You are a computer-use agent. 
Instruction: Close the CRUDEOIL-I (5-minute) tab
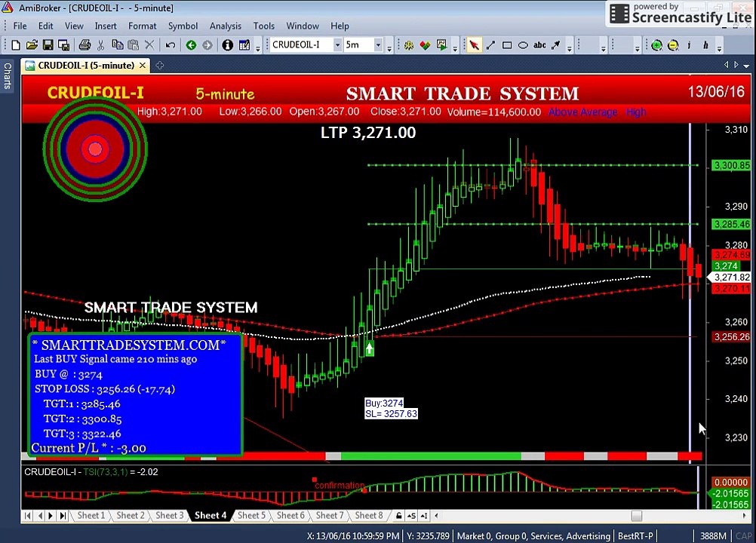143,66
